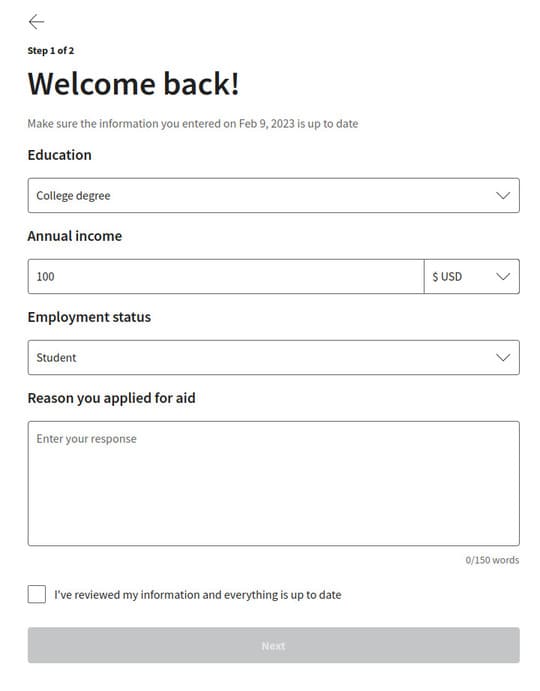Go back using the left arrow icon
Viewport: 540px width, 691px height.
(x=36, y=22)
